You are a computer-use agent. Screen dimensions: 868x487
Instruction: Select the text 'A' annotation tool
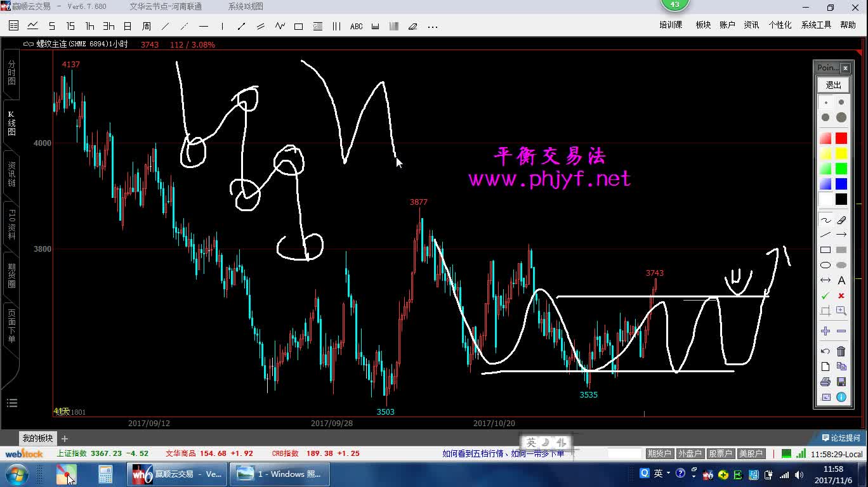tap(841, 280)
